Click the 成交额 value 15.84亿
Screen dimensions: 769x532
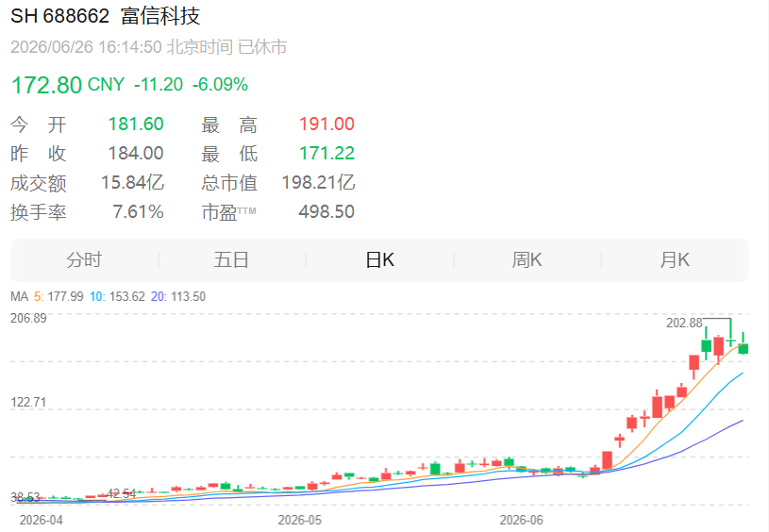132,183
